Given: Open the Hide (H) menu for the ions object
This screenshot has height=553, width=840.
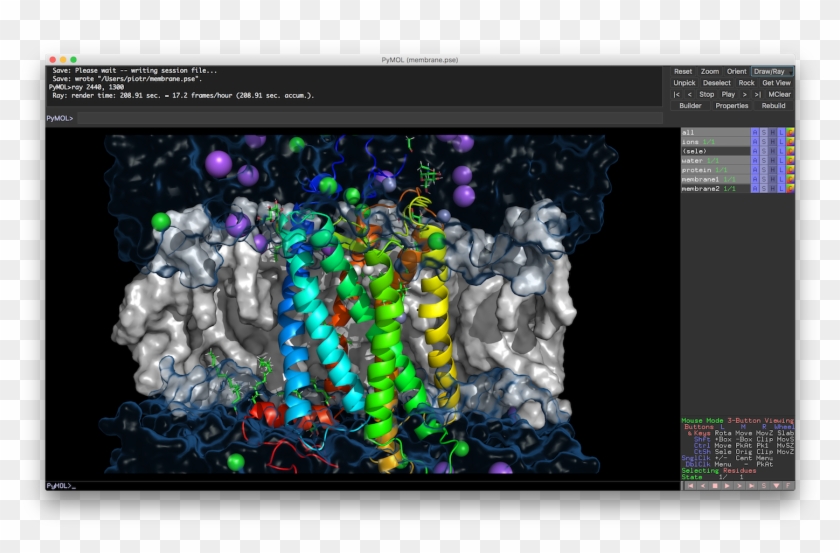Looking at the screenshot, I should pyautogui.click(x=772, y=141).
